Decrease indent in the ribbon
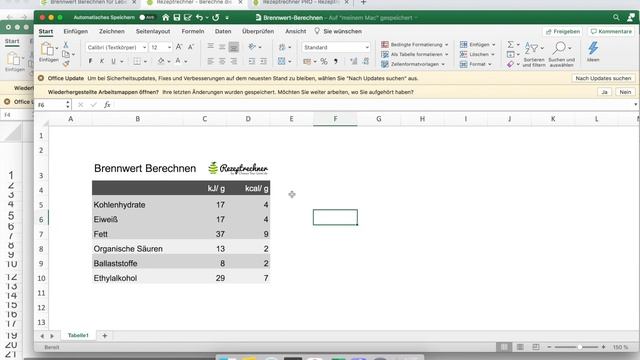Image resolution: width=640 pixels, height=360 pixels. click(252, 61)
